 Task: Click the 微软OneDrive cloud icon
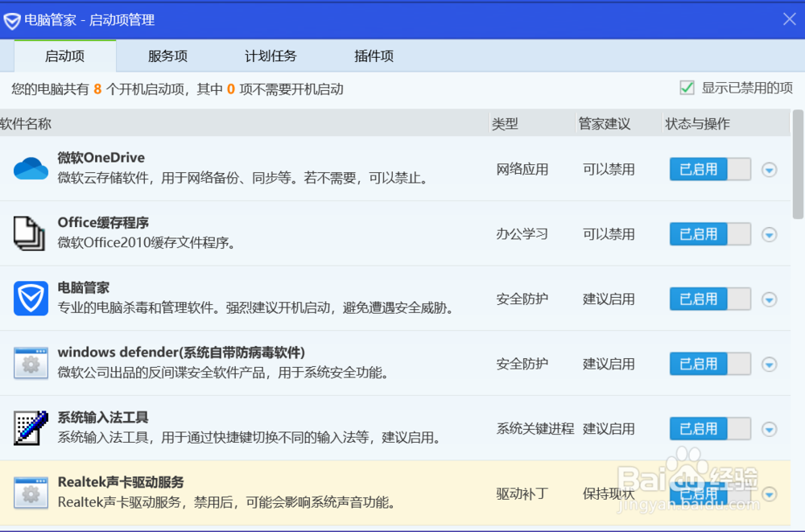(31, 169)
